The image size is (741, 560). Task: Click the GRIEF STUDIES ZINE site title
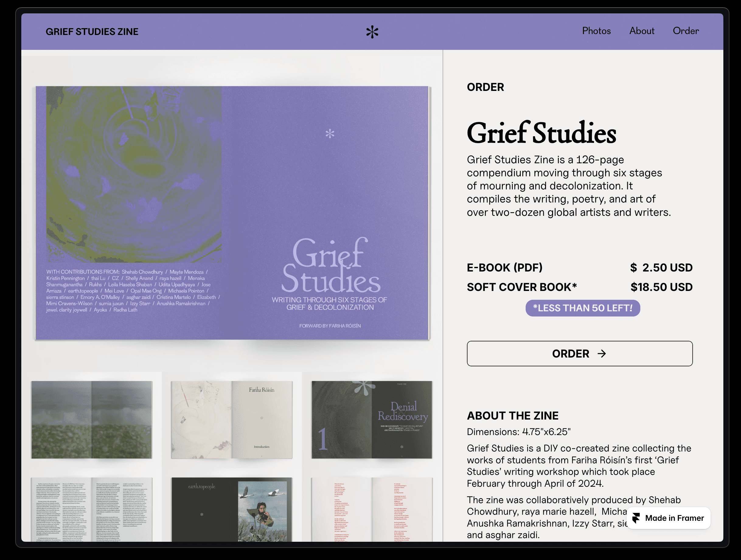click(92, 31)
